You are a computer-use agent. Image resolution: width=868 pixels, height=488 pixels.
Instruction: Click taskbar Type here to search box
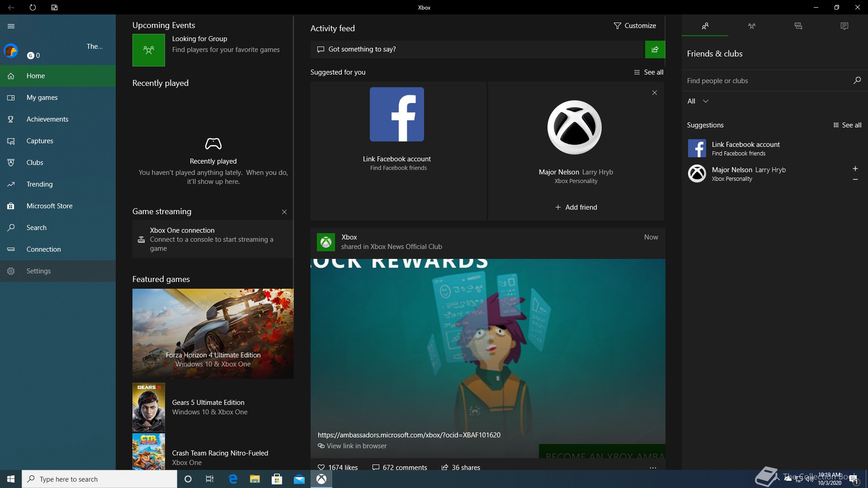tap(99, 479)
